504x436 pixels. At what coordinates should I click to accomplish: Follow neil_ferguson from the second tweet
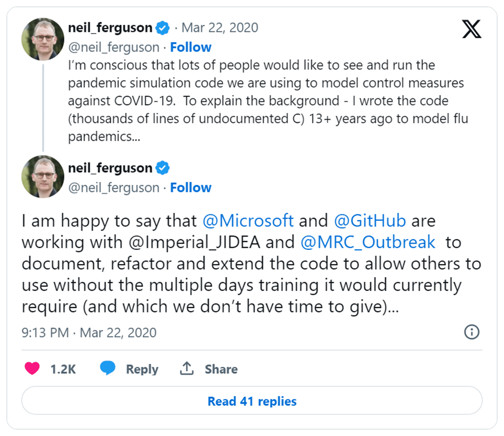click(x=191, y=188)
